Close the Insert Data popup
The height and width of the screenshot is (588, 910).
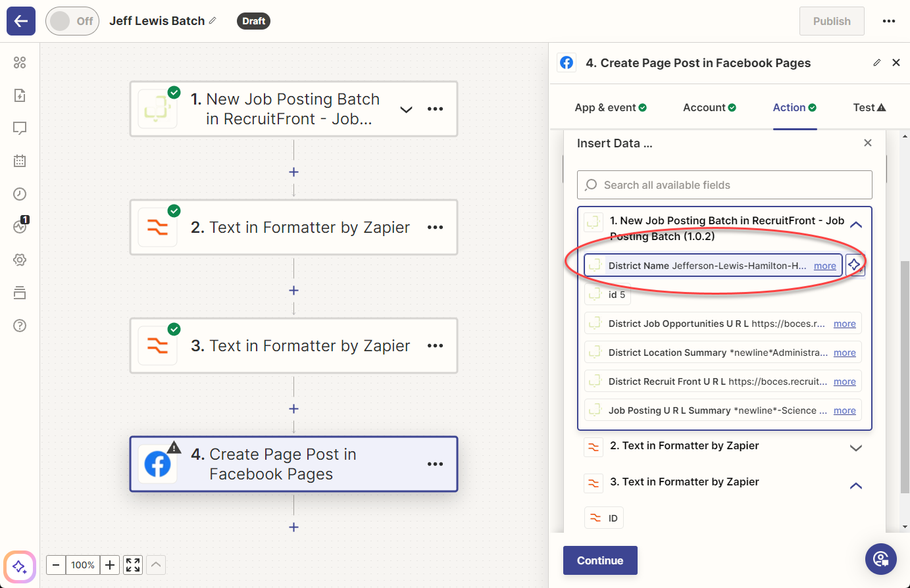coord(868,143)
